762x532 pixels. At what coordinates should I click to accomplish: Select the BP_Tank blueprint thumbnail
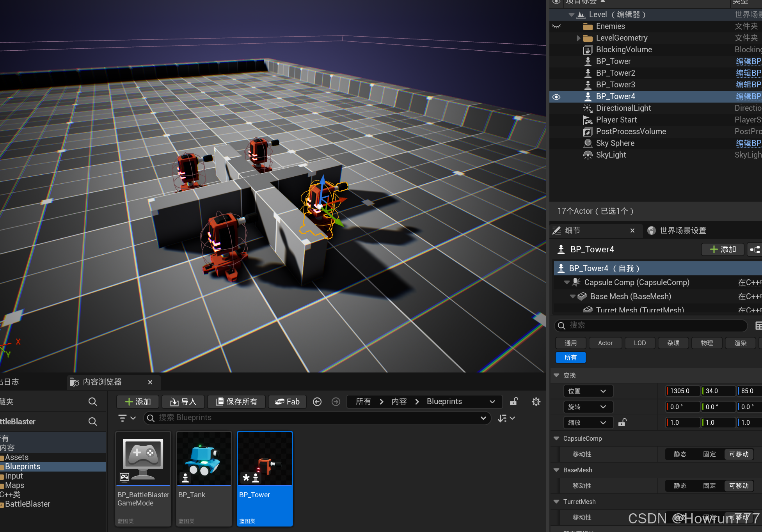click(204, 459)
